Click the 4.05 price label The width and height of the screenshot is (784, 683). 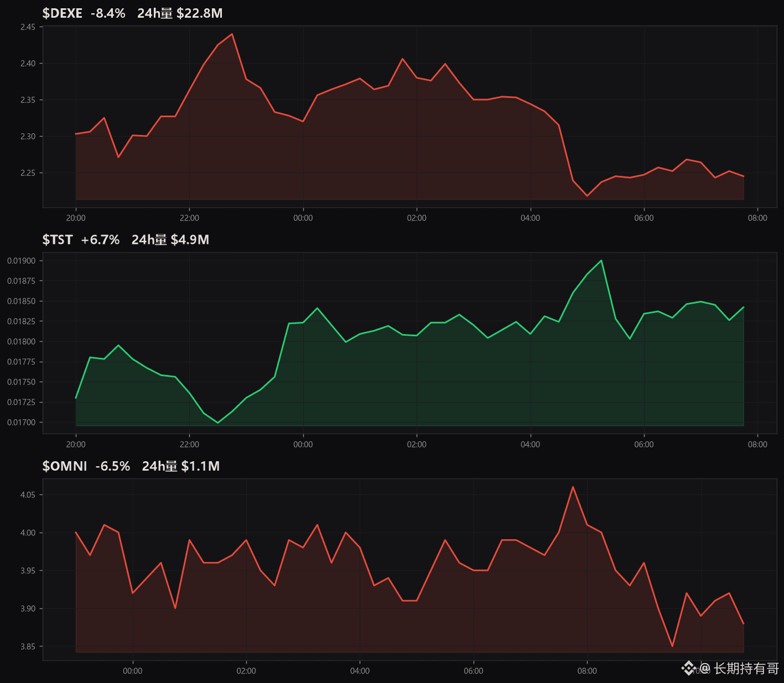pyautogui.click(x=28, y=495)
